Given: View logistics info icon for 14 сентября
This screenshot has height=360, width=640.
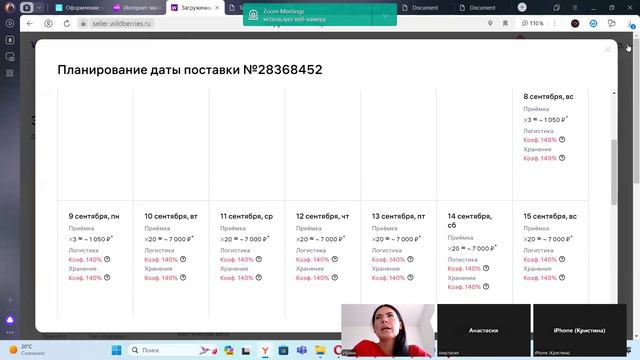Looking at the screenshot, I should [x=486, y=268].
